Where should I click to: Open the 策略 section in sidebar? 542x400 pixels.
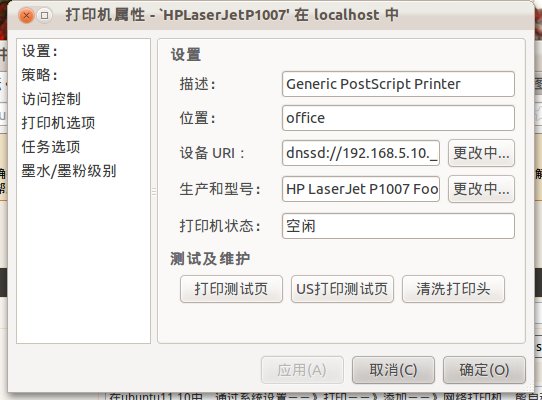39,75
